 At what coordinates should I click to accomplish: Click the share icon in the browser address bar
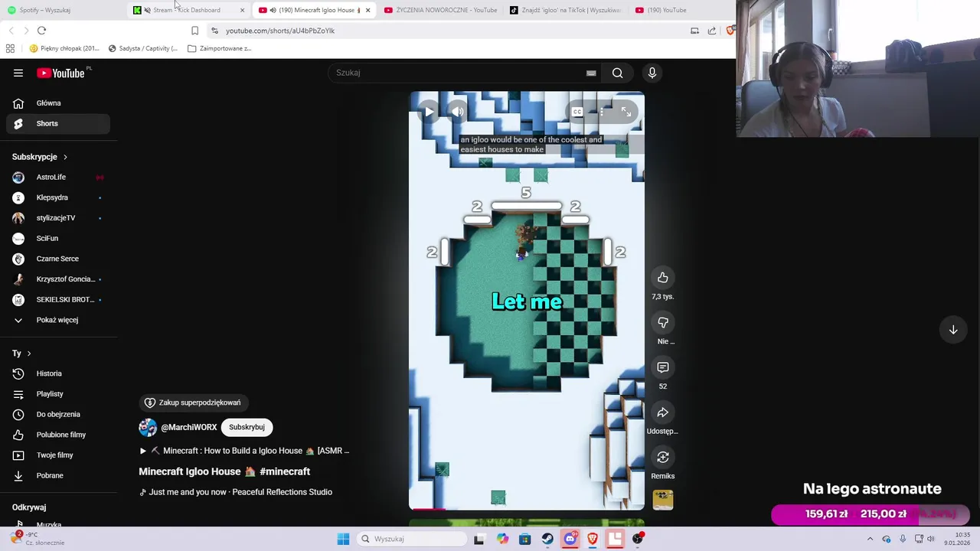point(712,31)
